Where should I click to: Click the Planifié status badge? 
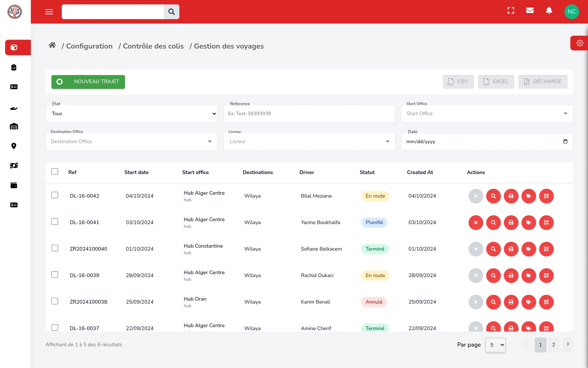[374, 223]
